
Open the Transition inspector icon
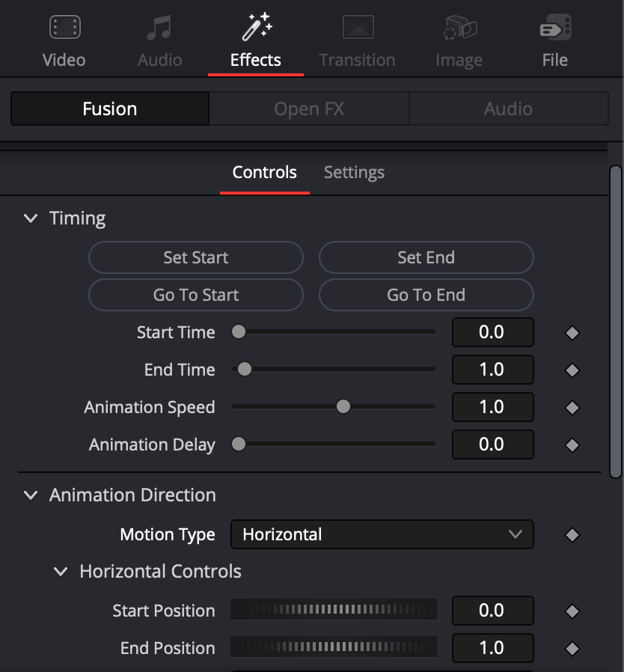[x=358, y=28]
